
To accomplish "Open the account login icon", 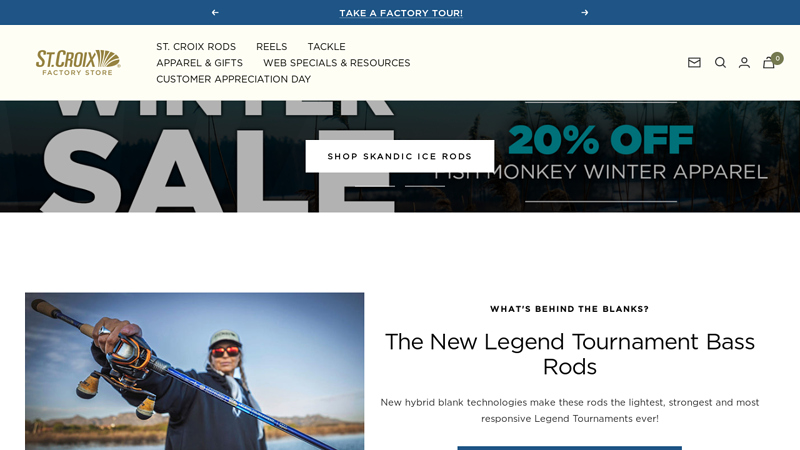I will (x=744, y=62).
